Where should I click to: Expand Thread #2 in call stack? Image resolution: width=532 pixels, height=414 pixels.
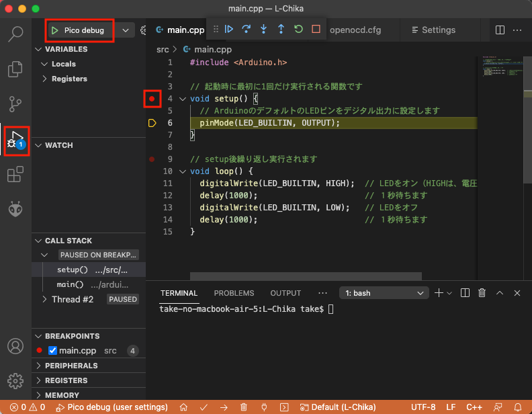45,299
